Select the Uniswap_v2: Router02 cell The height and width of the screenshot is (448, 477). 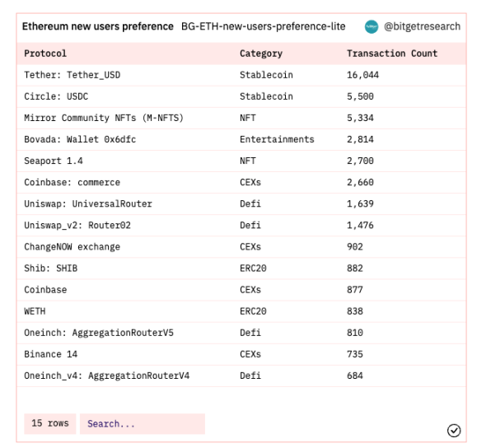(77, 226)
